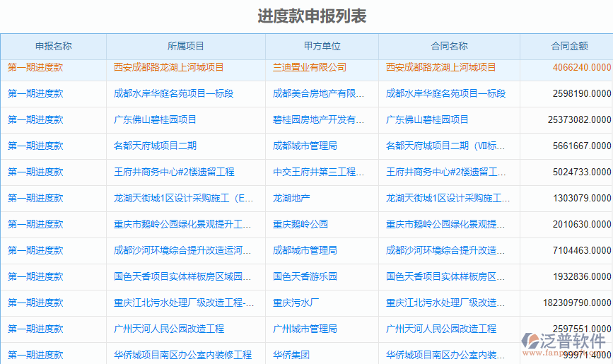613x364 pixels.
Task: Click 王府井商务中心#2楼遗留工... contract name
Action: pos(445,172)
